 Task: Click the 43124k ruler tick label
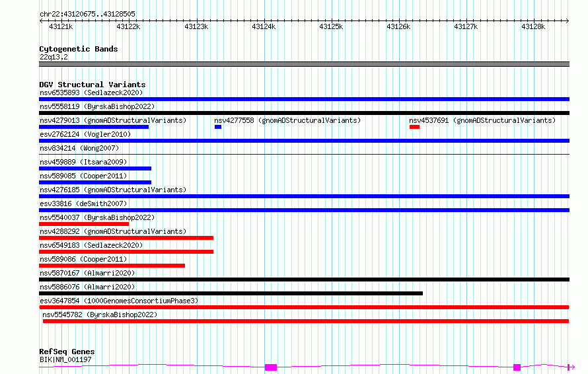pos(264,27)
